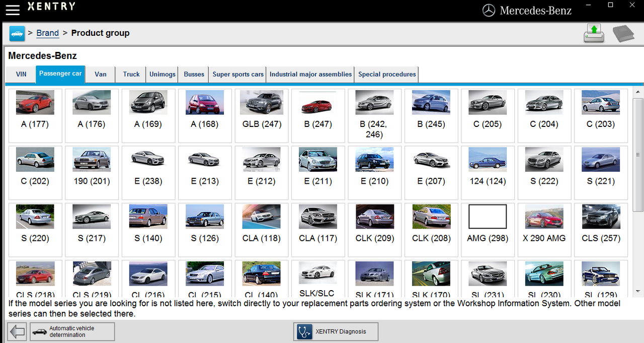This screenshot has width=644, height=343.
Task: Select the Truck tab
Action: tap(131, 75)
